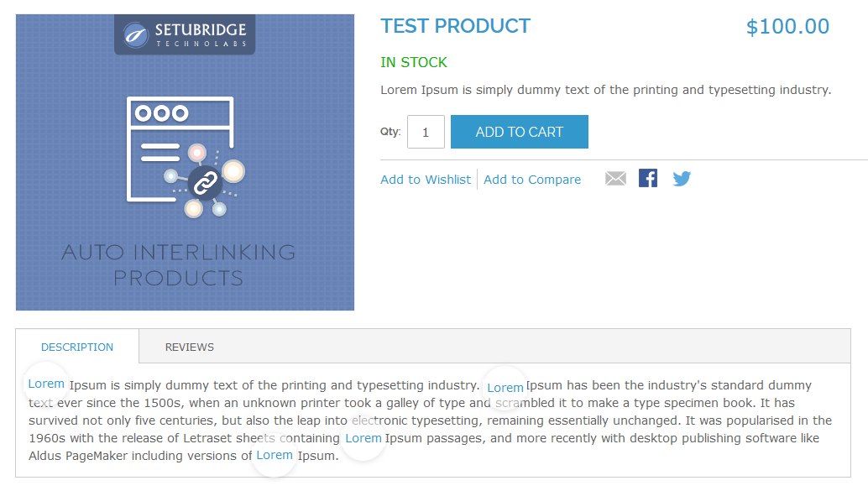The height and width of the screenshot is (491, 868).
Task: Open the Add to Wishlist link
Action: coord(426,180)
